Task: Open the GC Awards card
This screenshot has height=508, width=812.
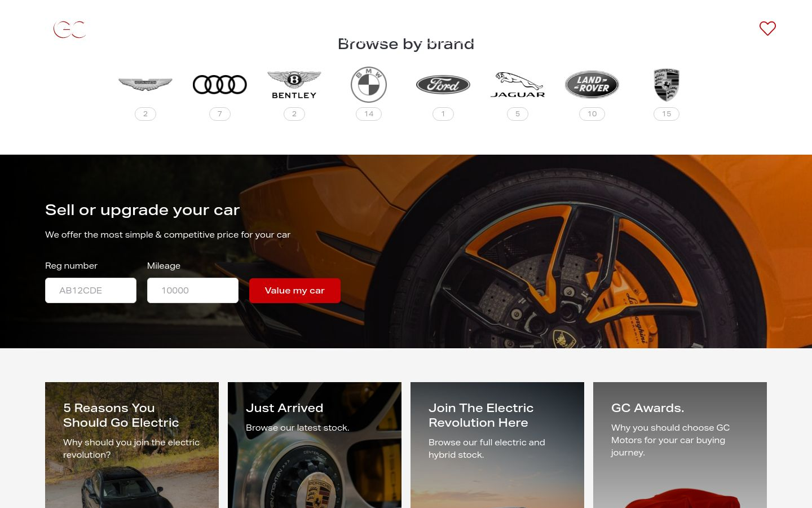Action: point(680,445)
